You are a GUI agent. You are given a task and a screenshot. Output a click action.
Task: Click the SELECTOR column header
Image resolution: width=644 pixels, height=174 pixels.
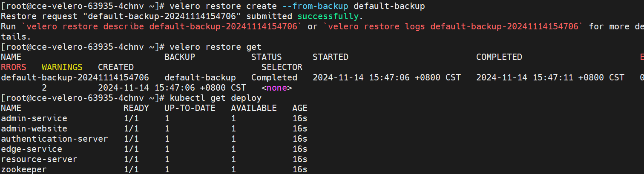[282, 68]
